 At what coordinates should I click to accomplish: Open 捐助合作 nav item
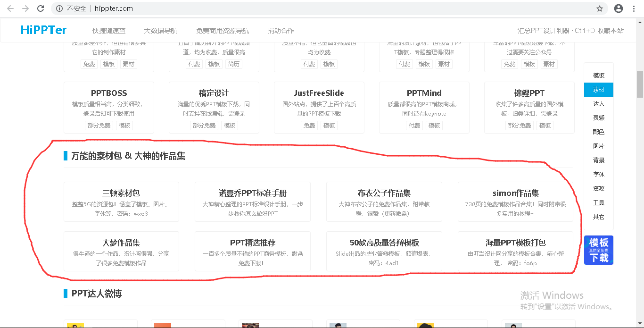click(x=281, y=31)
